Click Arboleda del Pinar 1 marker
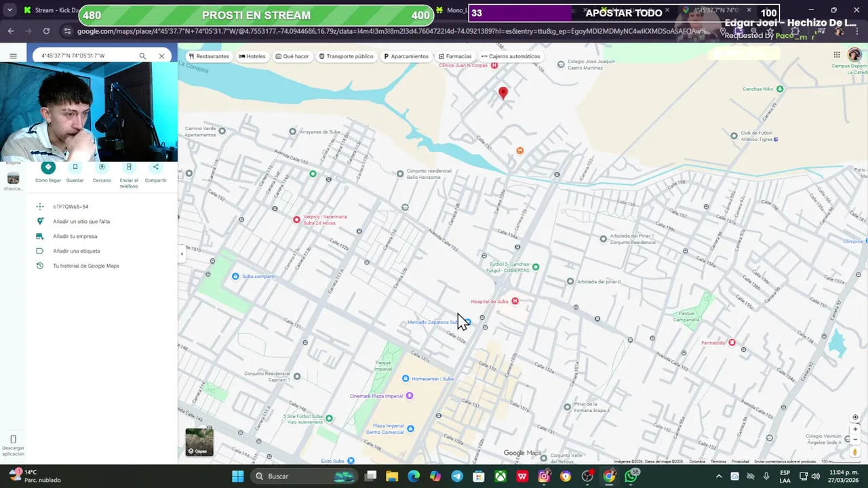Image resolution: width=868 pixels, height=488 pixels. coord(604,239)
